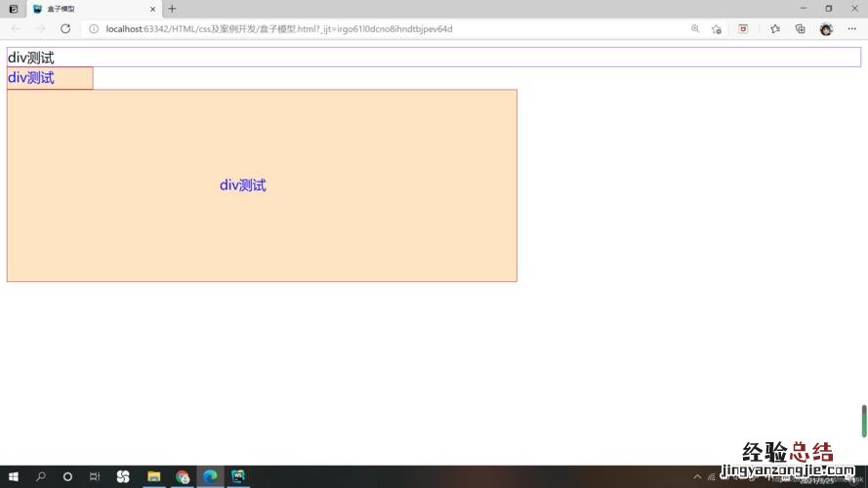Add this page to favorites
The image size is (868, 488).
717,28
